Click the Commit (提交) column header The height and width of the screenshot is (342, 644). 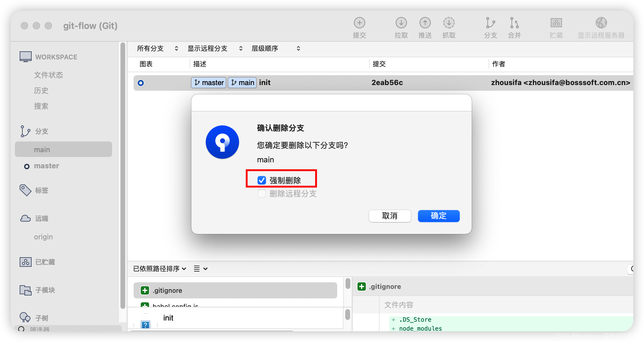[x=379, y=64]
